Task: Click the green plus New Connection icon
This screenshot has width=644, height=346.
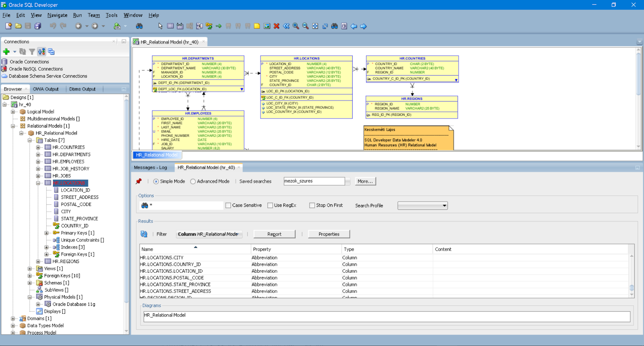Action: [x=6, y=51]
